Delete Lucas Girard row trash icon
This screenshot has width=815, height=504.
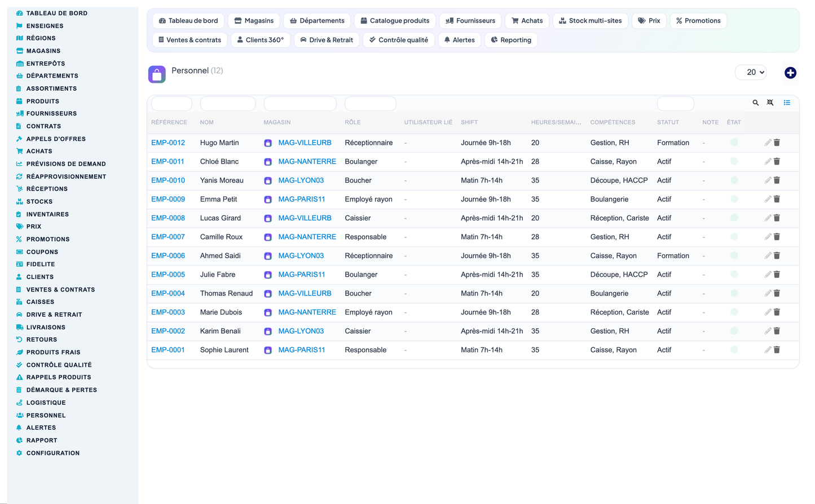[x=777, y=218]
